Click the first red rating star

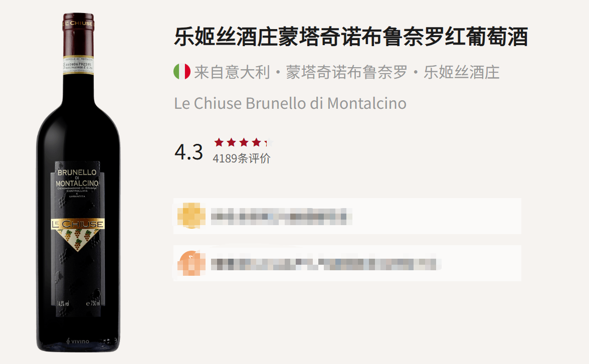point(219,142)
